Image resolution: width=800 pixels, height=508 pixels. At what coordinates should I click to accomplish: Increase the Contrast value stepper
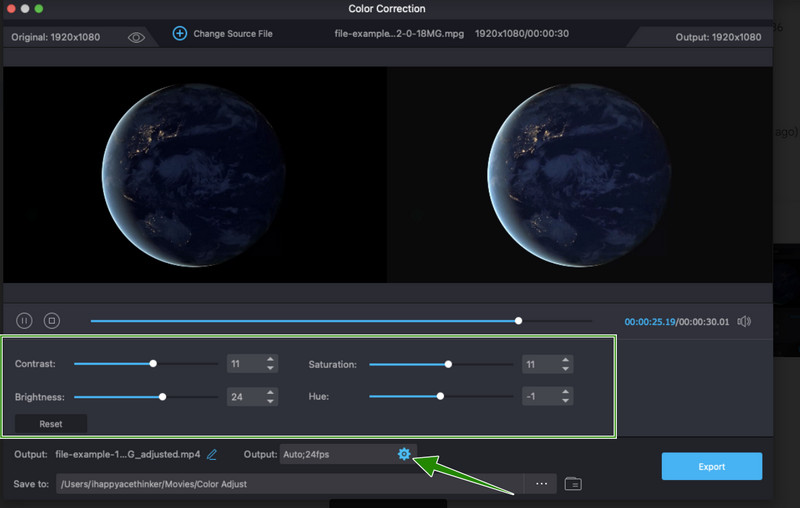click(x=270, y=359)
